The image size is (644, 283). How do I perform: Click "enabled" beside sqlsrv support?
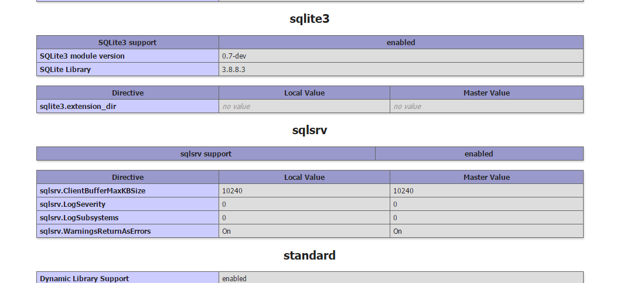pos(479,154)
